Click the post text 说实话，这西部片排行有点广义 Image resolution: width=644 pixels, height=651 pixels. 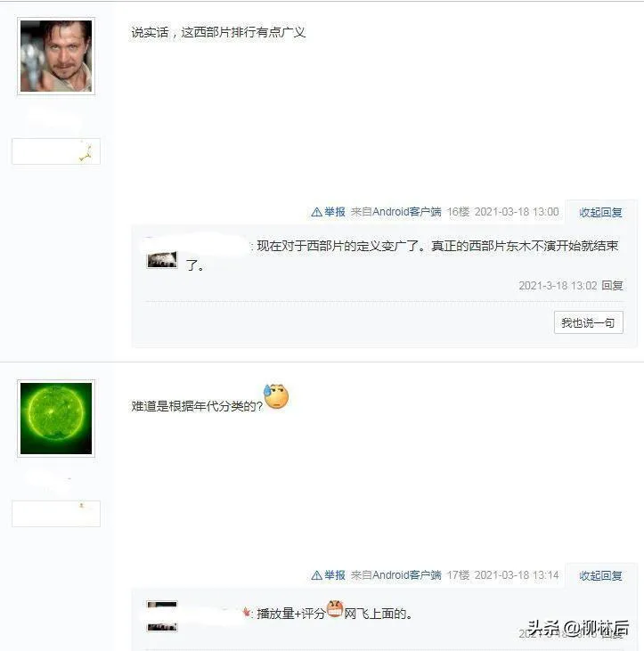point(218,32)
